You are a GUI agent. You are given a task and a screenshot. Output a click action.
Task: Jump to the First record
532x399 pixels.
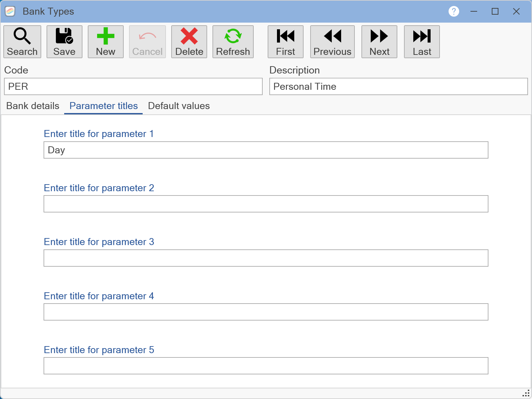286,42
